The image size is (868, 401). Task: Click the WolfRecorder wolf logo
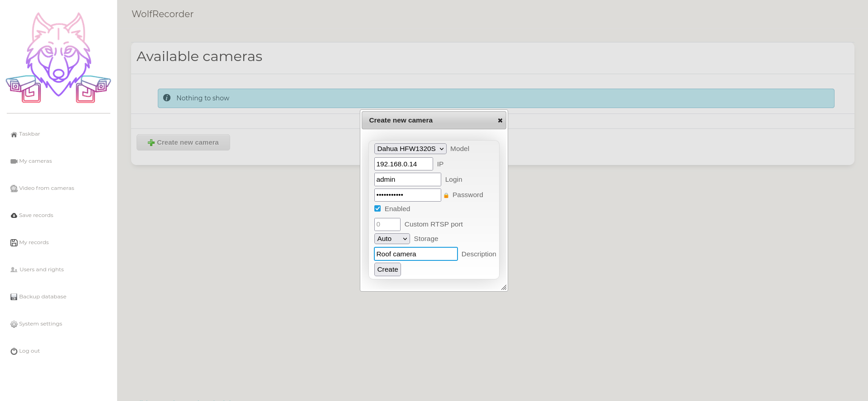pos(58,58)
